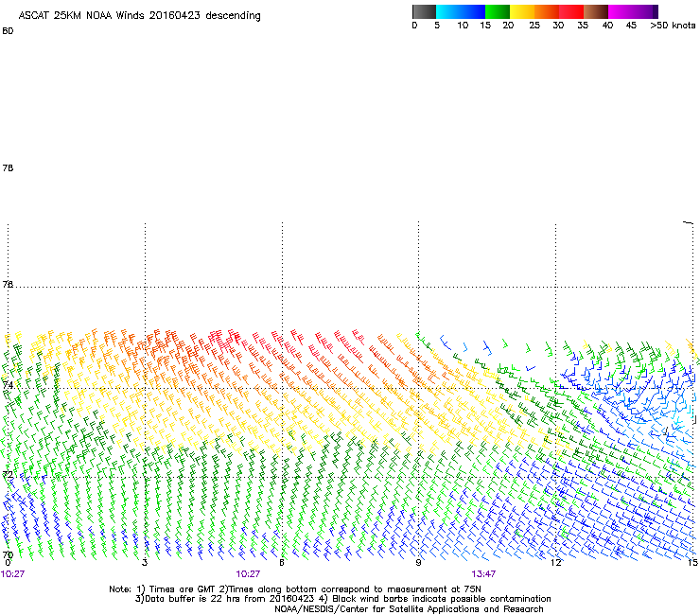Click the '10:27' time label beneath longitude 0
The image size is (700, 615).
(x=12, y=574)
